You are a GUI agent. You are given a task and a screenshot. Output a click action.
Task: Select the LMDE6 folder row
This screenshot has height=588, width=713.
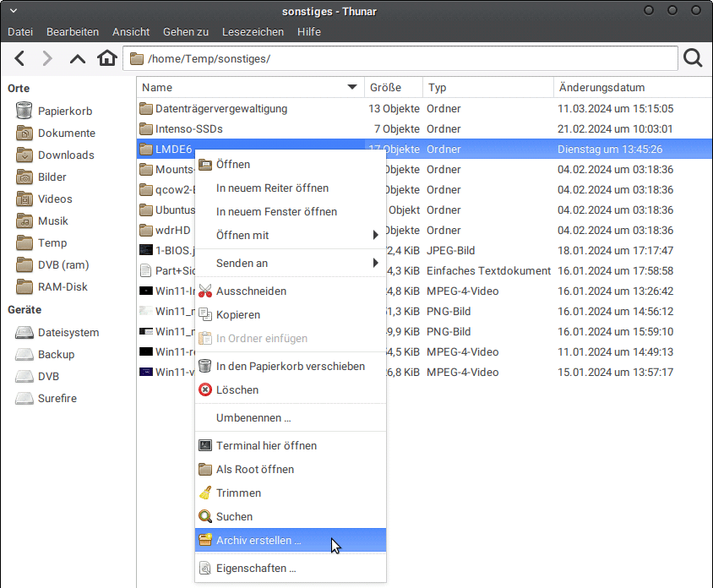[424, 150]
